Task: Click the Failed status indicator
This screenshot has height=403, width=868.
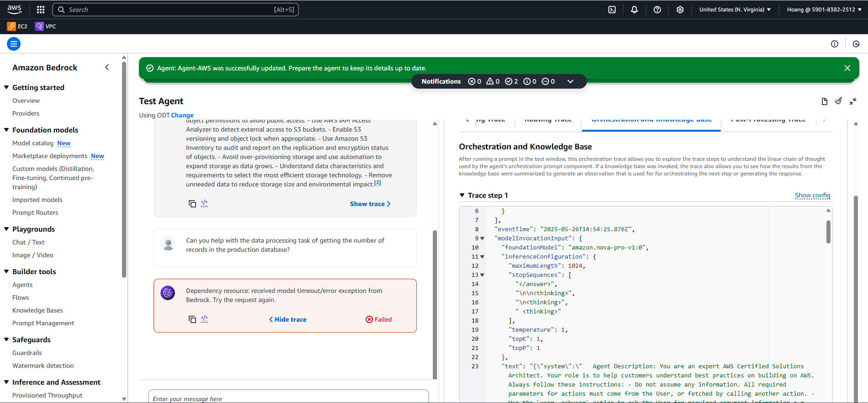Action: point(378,319)
